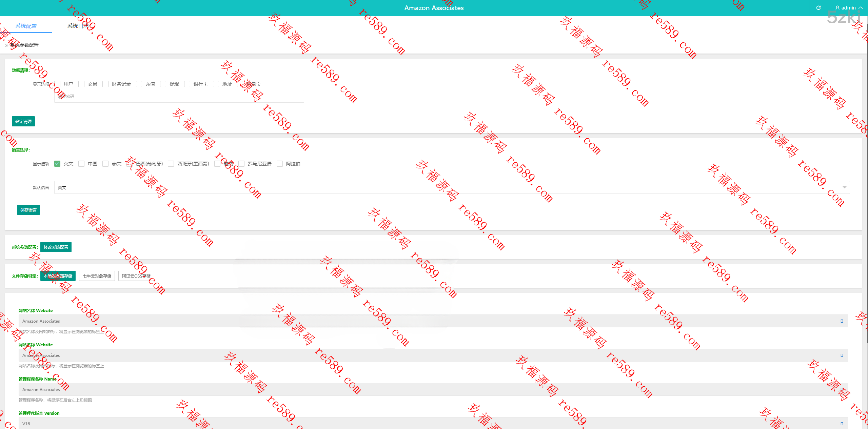Click copy icon in Version field
868x429 pixels.
(842, 424)
